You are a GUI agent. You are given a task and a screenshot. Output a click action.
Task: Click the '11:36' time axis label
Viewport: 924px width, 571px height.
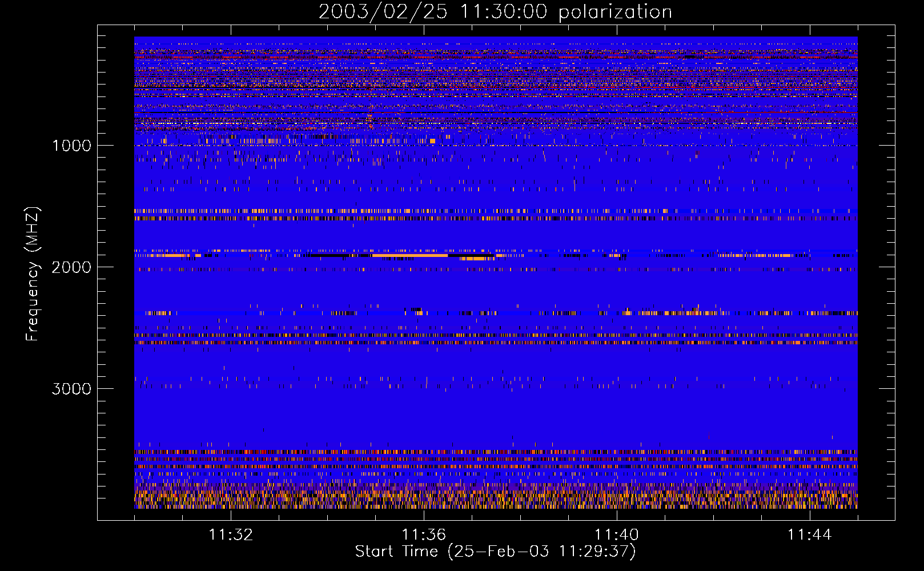[x=424, y=535]
